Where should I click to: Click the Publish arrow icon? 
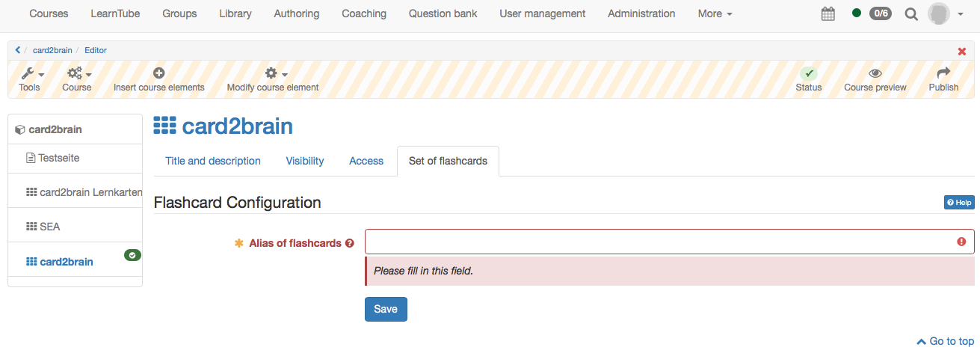(943, 73)
